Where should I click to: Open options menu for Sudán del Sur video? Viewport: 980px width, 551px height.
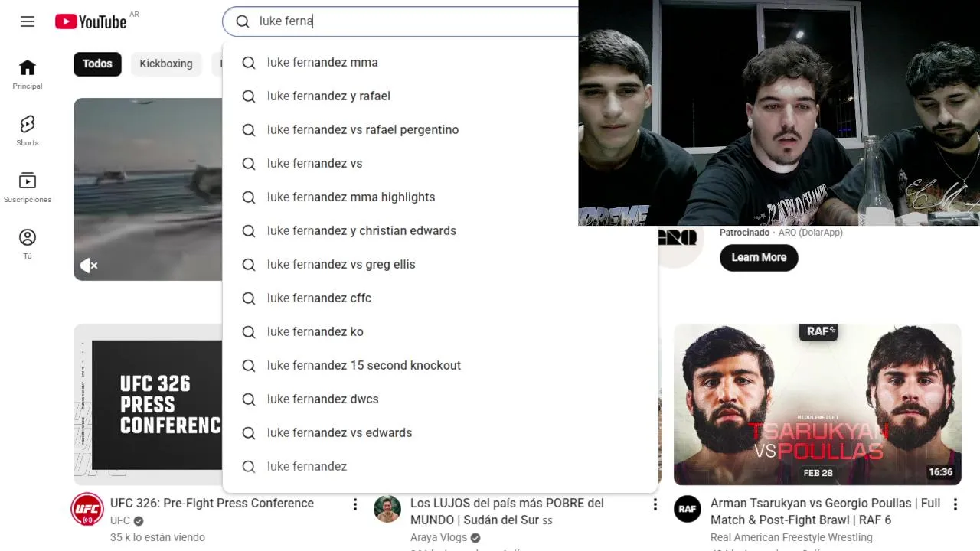pos(655,504)
